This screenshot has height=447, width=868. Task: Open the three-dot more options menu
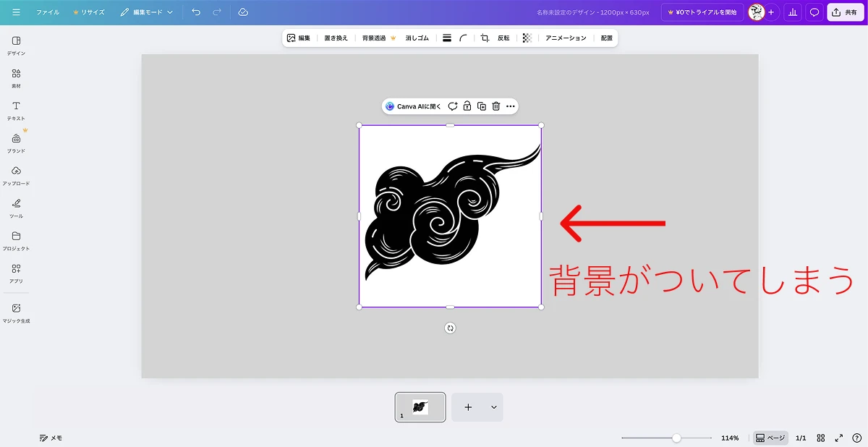(511, 106)
